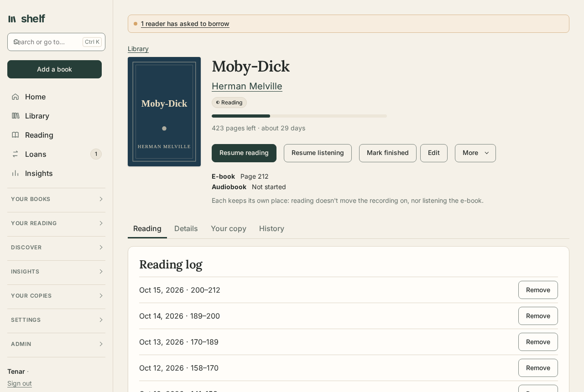Click the Ctrl K shortcut hint
The width and height of the screenshot is (584, 392).
coord(92,42)
